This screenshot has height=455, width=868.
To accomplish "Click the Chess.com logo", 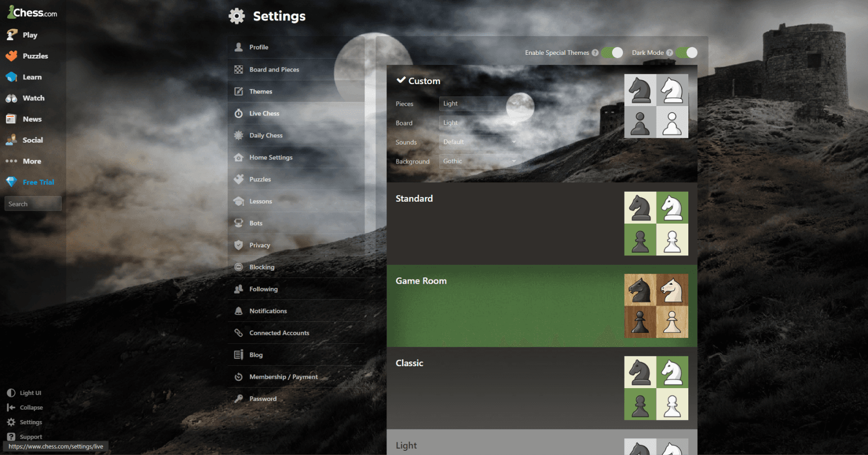I will (x=32, y=13).
